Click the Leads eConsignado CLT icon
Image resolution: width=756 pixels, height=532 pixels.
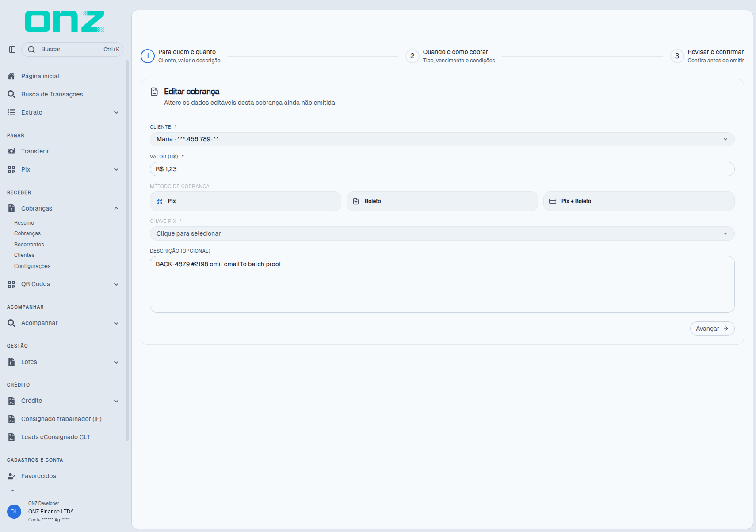(11, 437)
